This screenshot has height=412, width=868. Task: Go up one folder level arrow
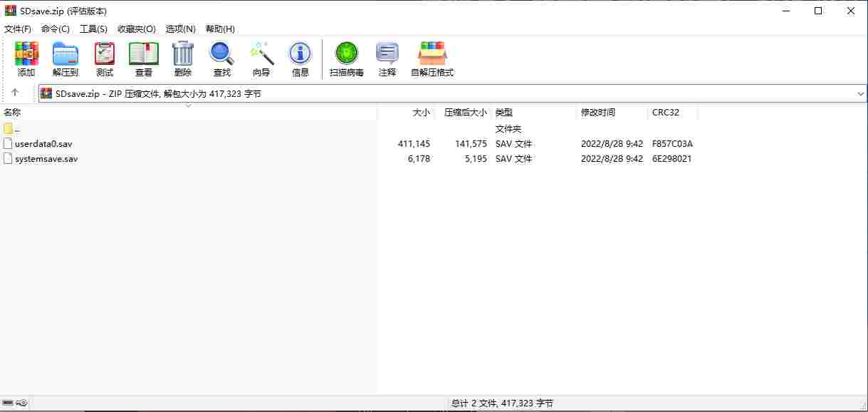tap(15, 93)
